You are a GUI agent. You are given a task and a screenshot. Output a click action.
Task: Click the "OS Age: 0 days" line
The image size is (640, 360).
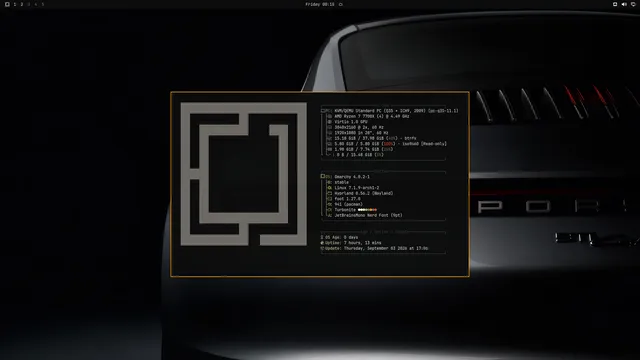pyautogui.click(x=339, y=237)
